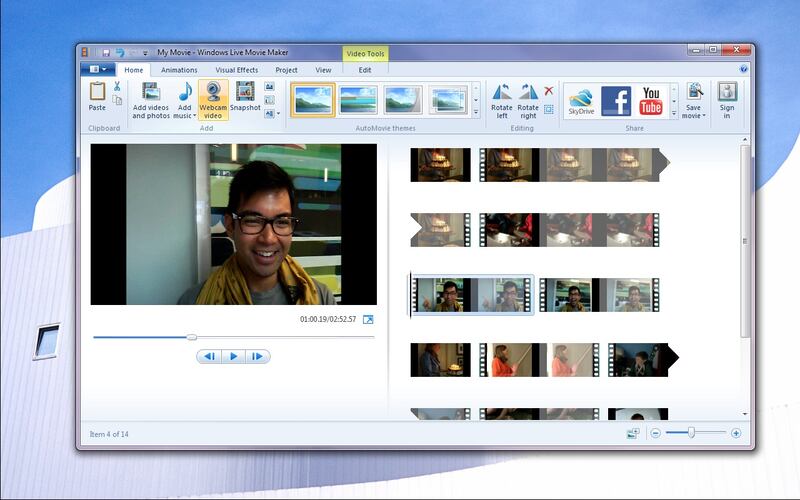800x500 pixels.
Task: Click the Webcam video button
Action: [x=212, y=100]
